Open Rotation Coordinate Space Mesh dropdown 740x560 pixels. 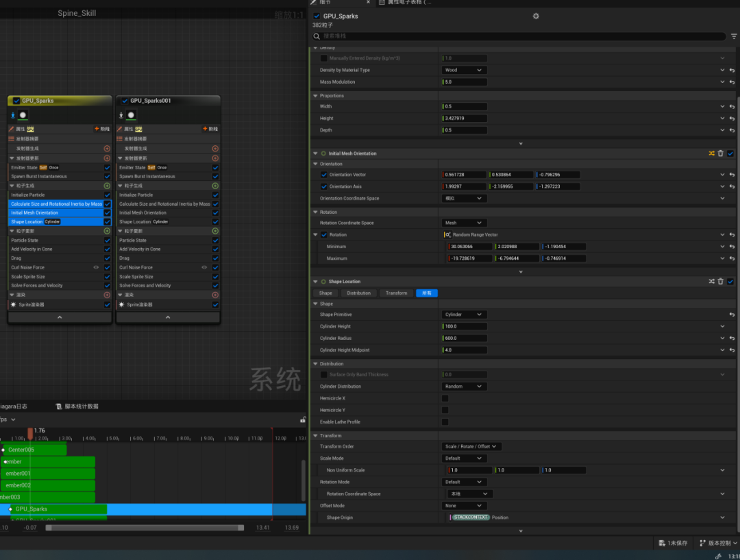(463, 223)
